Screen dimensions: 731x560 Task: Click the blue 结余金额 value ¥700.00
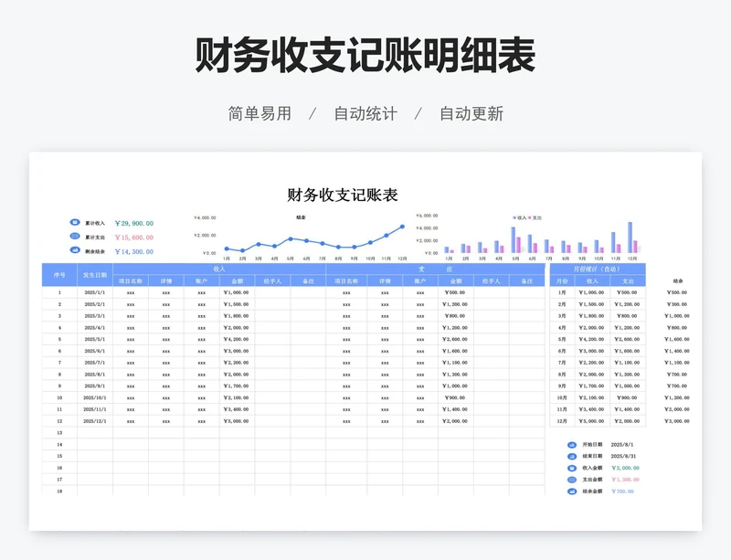623,491
